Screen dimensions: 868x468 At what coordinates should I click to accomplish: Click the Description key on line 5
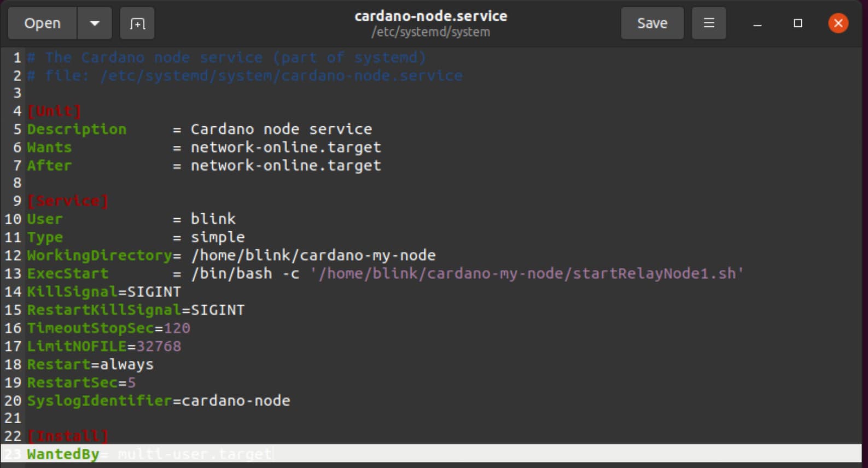click(77, 129)
